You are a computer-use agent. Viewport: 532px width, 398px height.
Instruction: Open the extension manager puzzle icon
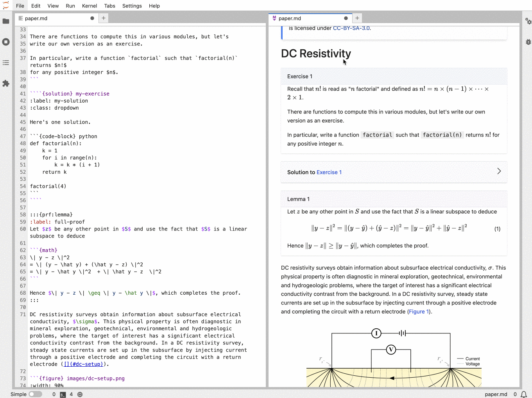[x=6, y=83]
